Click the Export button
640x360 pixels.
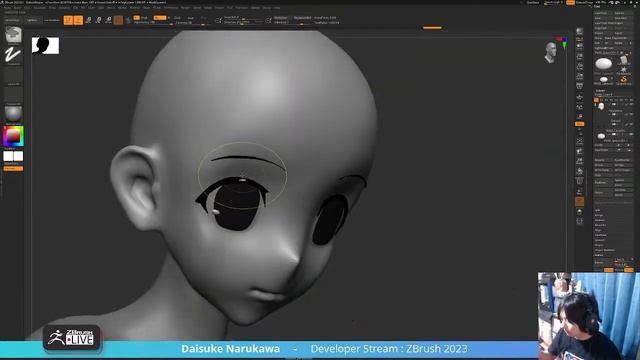623,33
